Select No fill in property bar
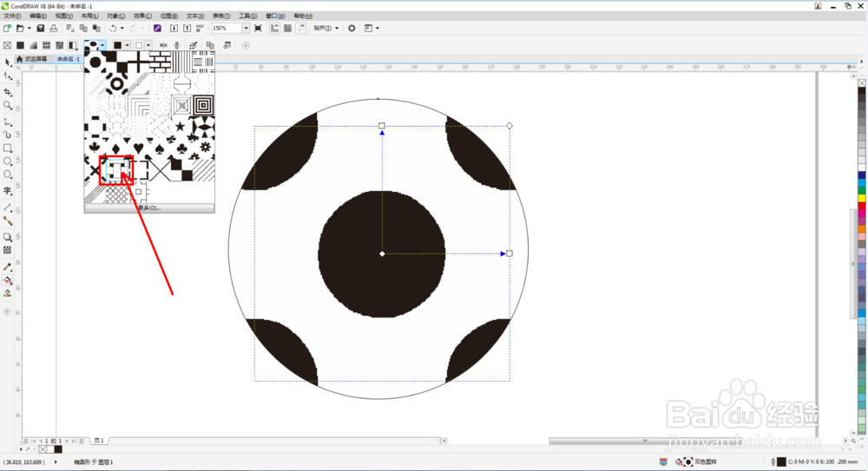This screenshot has height=471, width=868. 7,45
